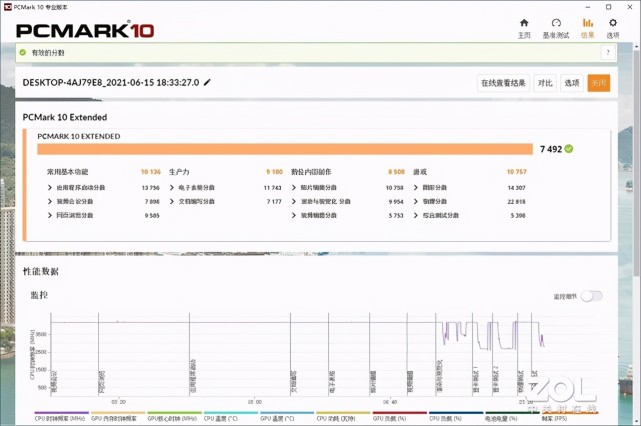Click the 10:00 time label on chart axis

pyautogui.click(x=254, y=402)
